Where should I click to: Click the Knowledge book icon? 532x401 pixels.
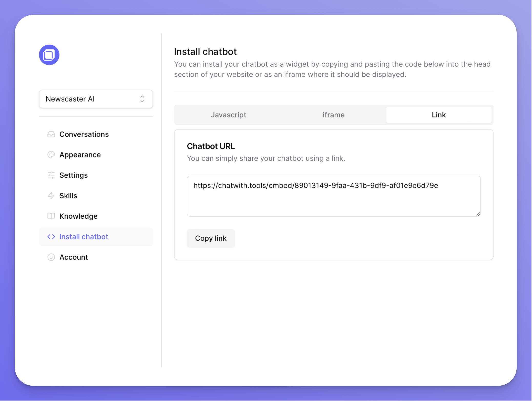(51, 216)
